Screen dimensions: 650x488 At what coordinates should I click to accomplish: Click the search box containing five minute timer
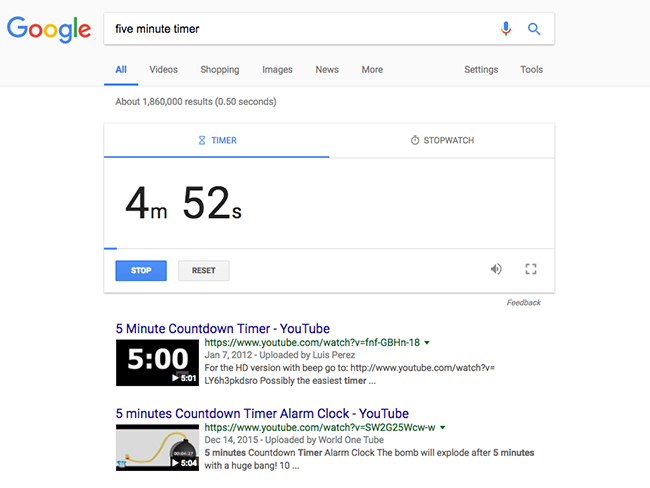[x=300, y=29]
